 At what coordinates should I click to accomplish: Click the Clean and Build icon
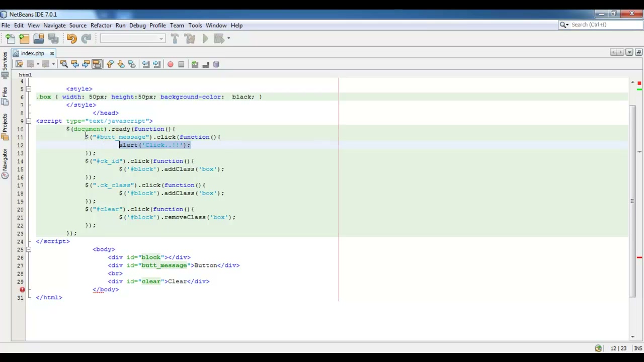coord(190,39)
